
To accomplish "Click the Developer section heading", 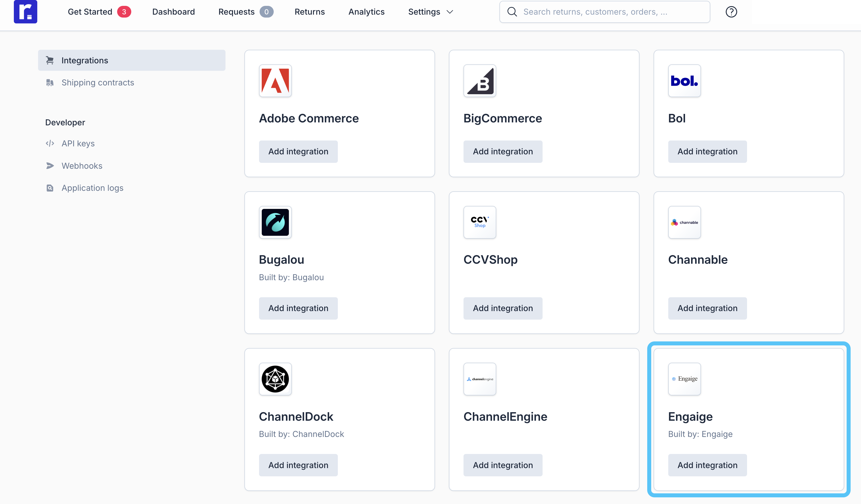I will tap(65, 123).
